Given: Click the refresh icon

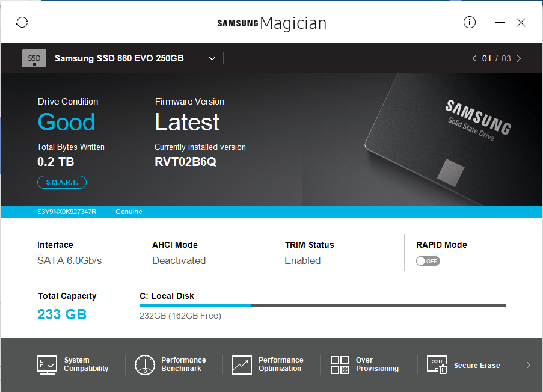Looking at the screenshot, I should click(x=22, y=22).
